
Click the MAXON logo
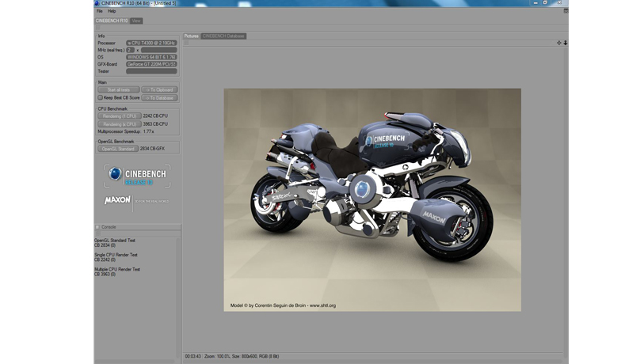118,200
